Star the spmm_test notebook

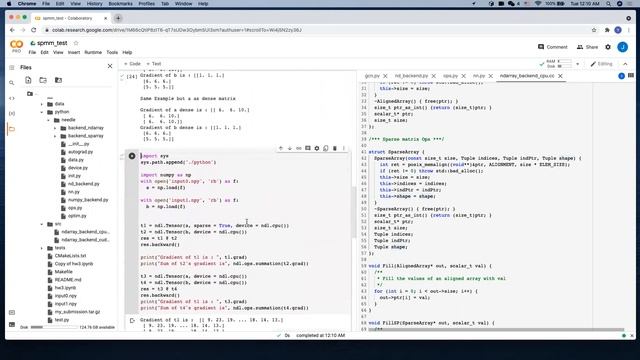(76, 43)
